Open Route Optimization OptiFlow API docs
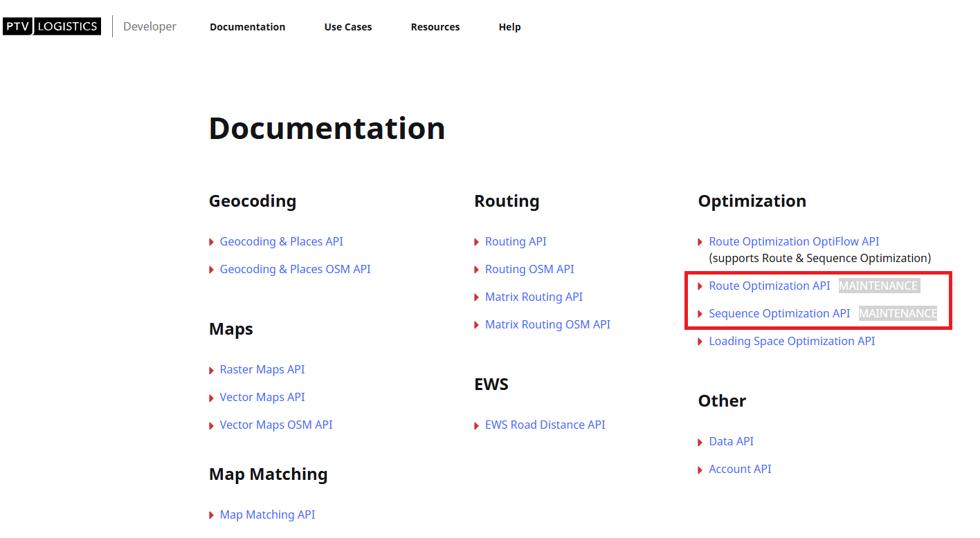 (x=794, y=241)
